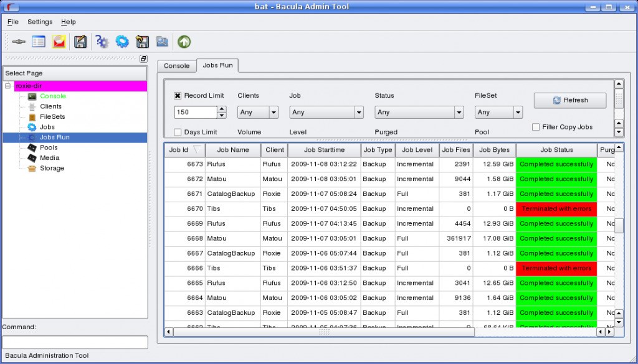Open the messages envelope icon in the toolbar
Image resolution: width=638 pixels, height=364 pixels.
(59, 42)
